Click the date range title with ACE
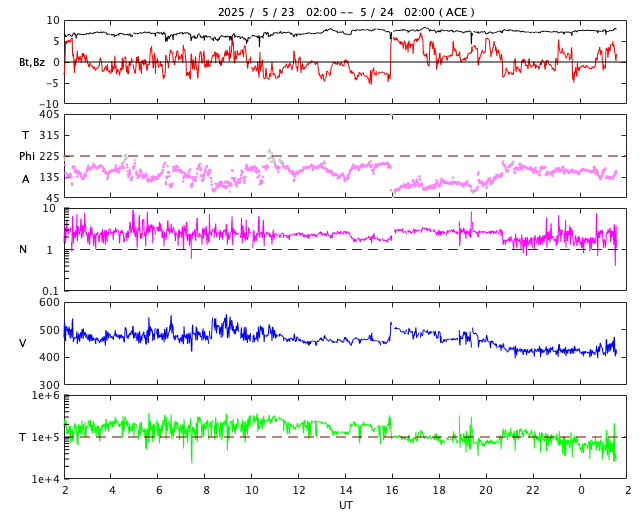This screenshot has width=640, height=512. tap(346, 12)
